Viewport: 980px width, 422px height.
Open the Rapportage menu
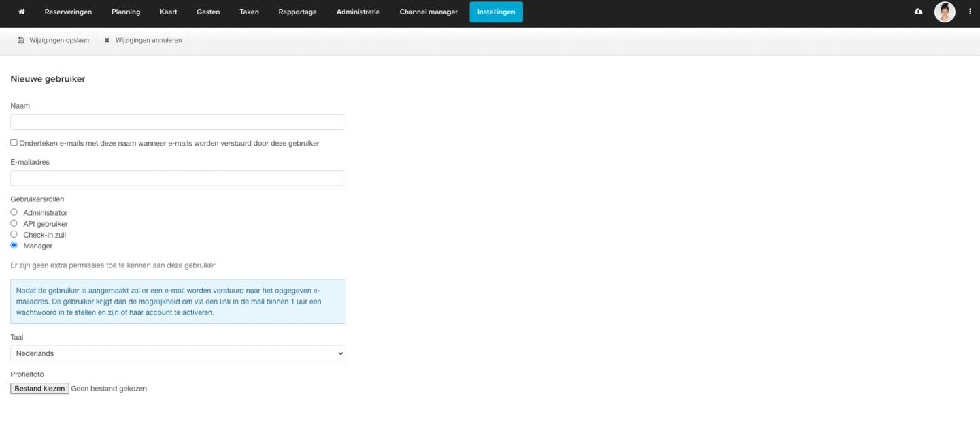point(297,12)
